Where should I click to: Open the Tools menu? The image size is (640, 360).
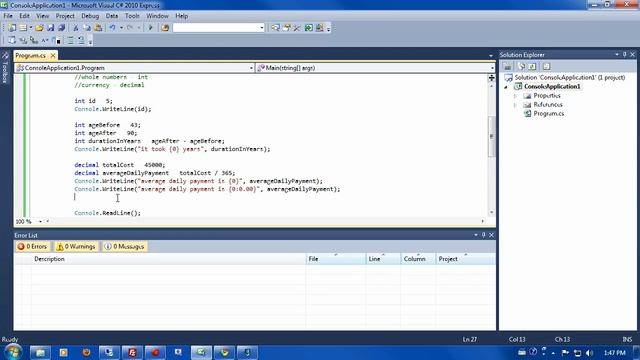pyautogui.click(x=132, y=16)
